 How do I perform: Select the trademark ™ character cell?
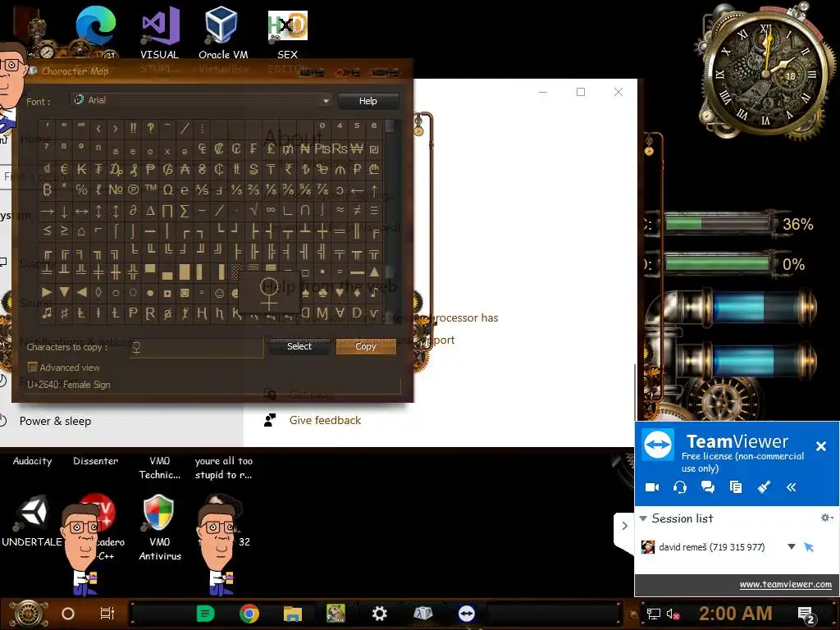pyautogui.click(x=151, y=189)
